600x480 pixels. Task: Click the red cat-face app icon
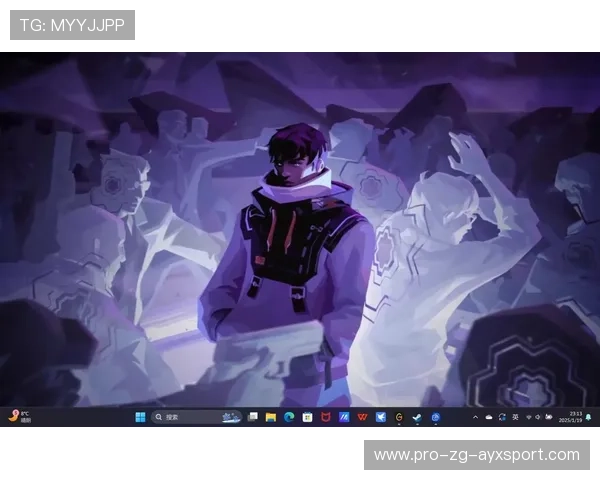(325, 417)
